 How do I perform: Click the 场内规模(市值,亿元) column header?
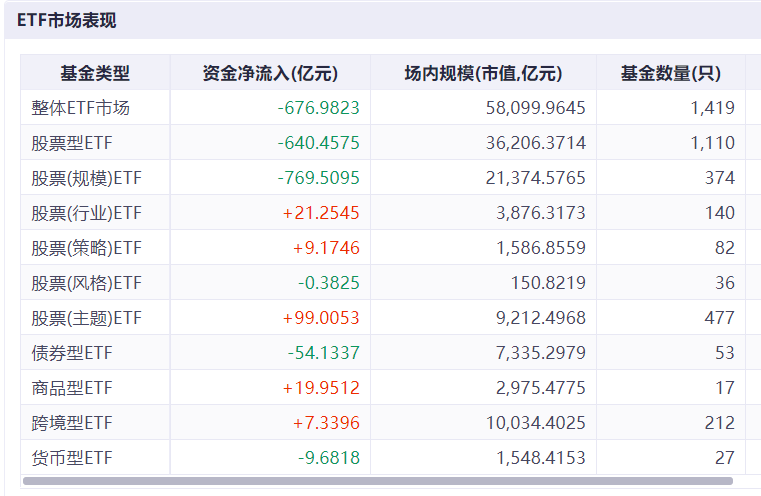tap(483, 73)
